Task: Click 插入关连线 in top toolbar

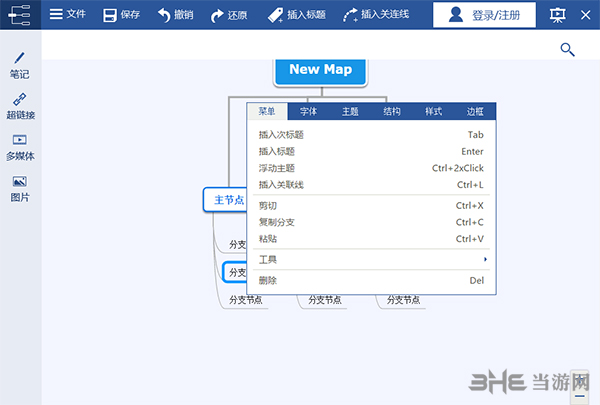Action: point(376,15)
